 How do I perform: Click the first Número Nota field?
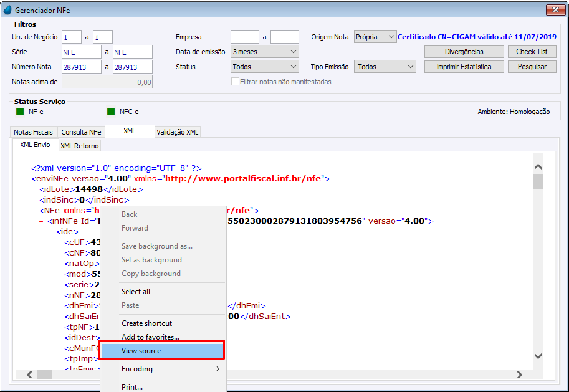(x=82, y=67)
